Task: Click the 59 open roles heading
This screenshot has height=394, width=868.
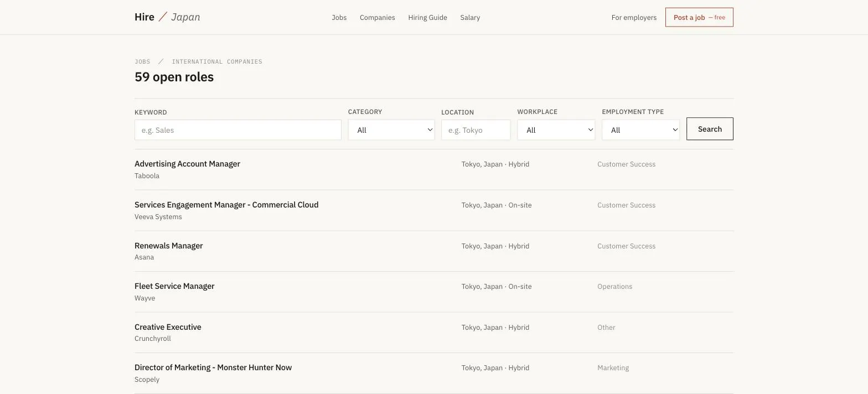Action: tap(174, 77)
